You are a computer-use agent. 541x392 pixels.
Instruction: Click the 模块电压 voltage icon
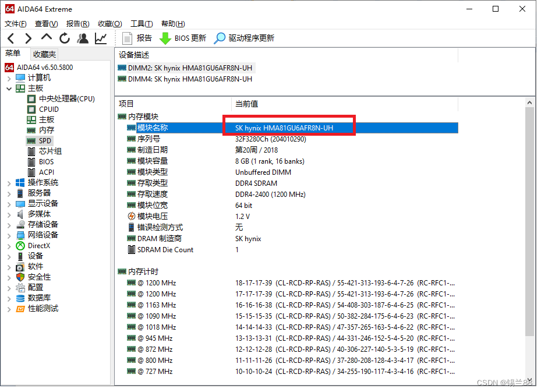click(x=131, y=216)
